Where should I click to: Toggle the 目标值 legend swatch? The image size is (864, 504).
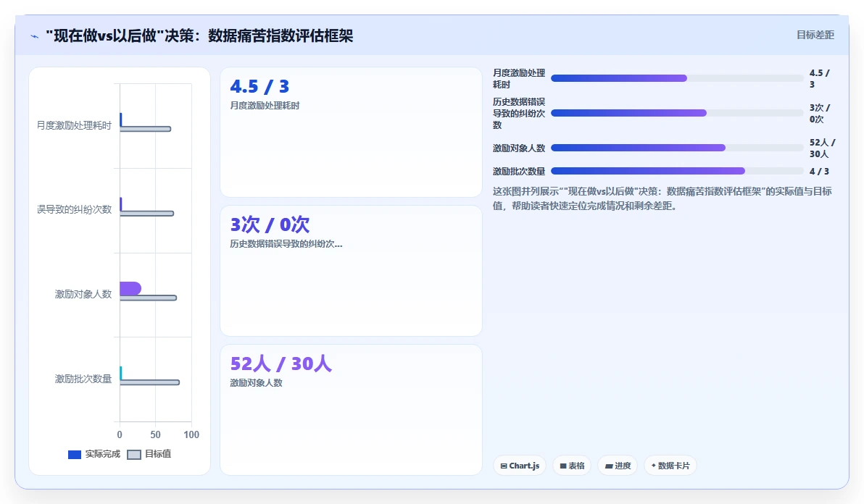(x=134, y=455)
